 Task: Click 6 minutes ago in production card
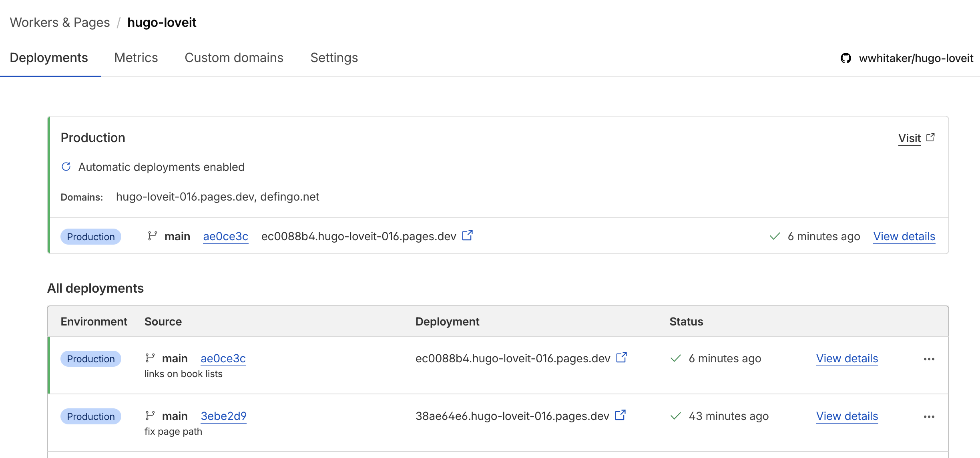[x=824, y=237]
